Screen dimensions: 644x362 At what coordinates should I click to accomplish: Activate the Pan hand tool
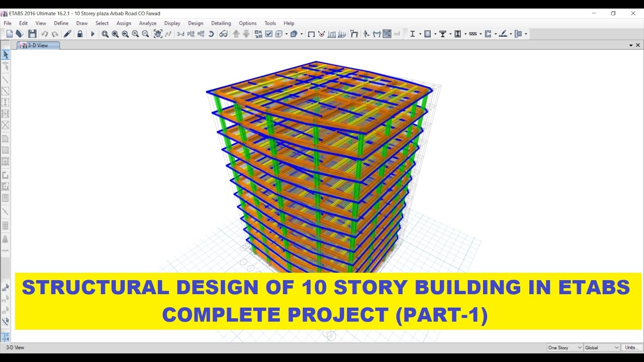(x=158, y=34)
